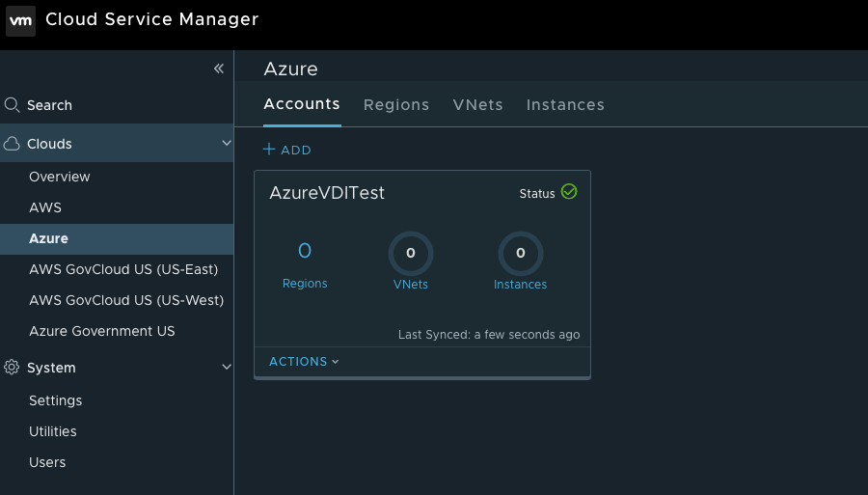Click the Instances zero-count circle

click(x=521, y=253)
